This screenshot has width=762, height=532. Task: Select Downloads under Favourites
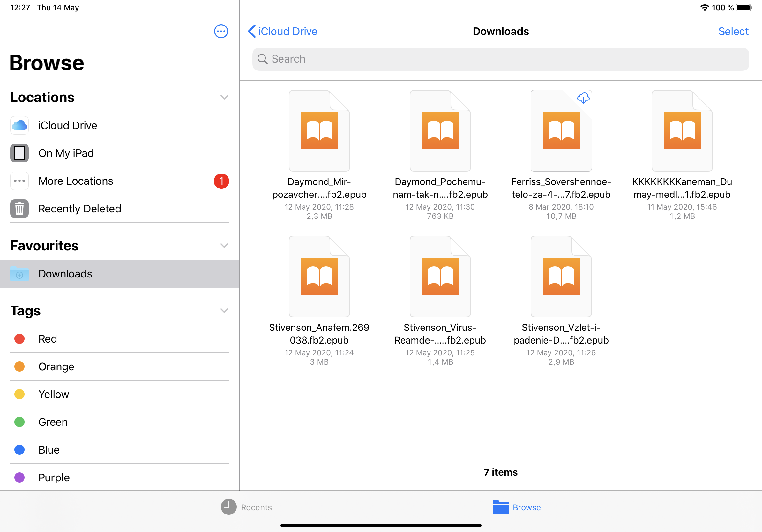[x=119, y=274]
